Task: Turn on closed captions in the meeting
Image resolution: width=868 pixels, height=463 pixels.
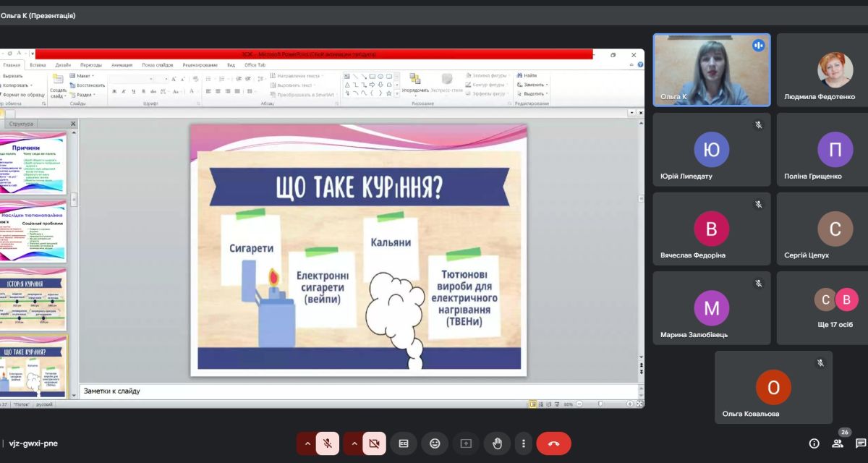Action: point(404,443)
